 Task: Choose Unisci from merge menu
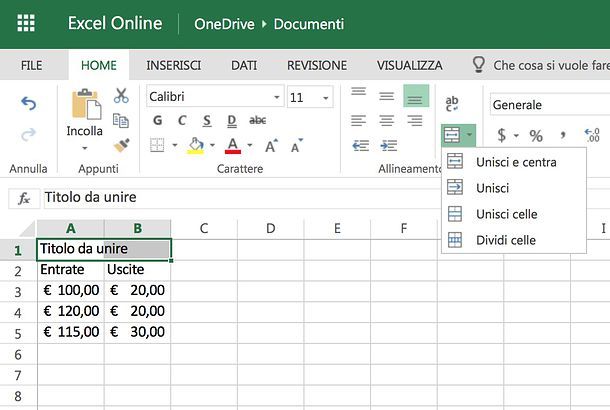tap(514, 188)
